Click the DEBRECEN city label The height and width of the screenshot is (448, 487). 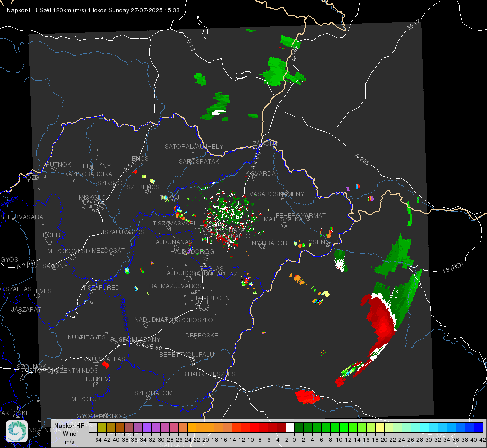pyautogui.click(x=213, y=298)
